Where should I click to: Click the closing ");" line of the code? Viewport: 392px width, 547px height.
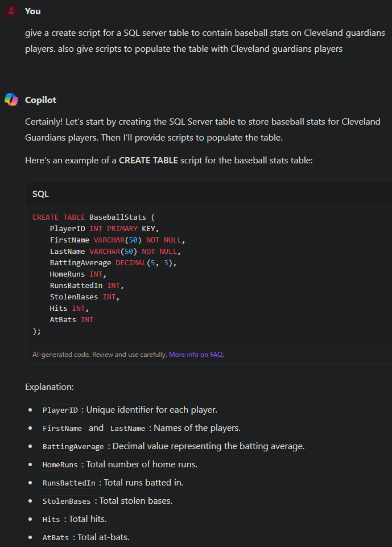click(37, 331)
